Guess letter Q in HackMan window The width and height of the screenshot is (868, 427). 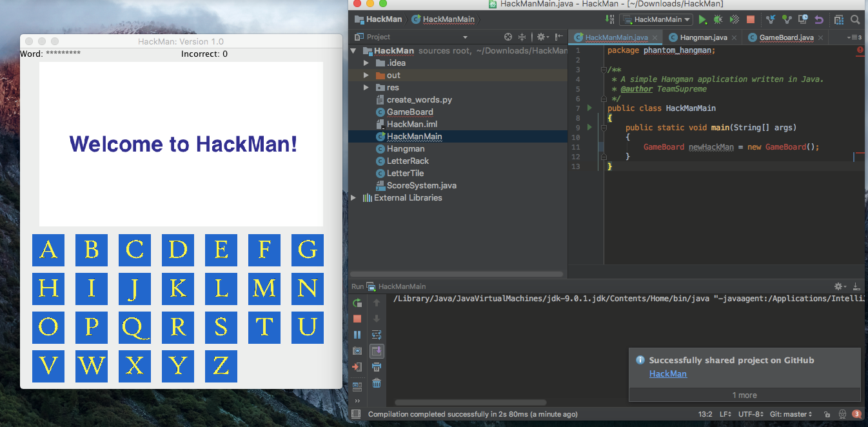click(135, 328)
